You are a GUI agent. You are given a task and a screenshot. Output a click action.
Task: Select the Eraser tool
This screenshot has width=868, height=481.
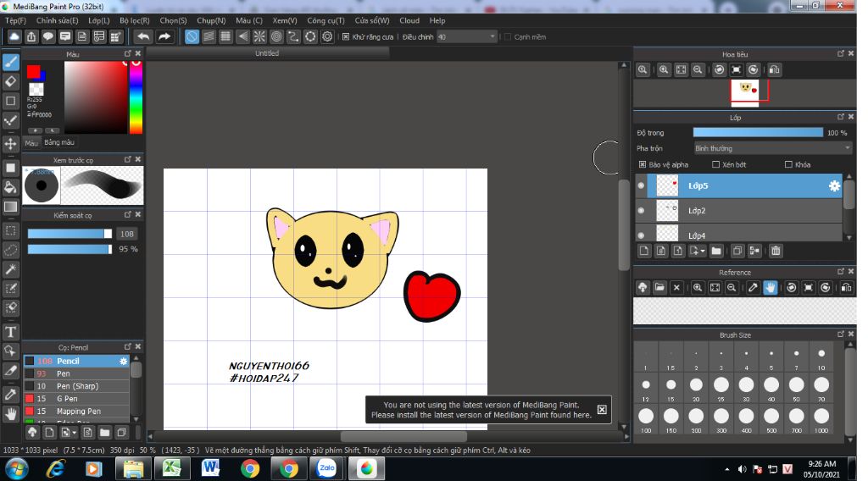[x=10, y=82]
